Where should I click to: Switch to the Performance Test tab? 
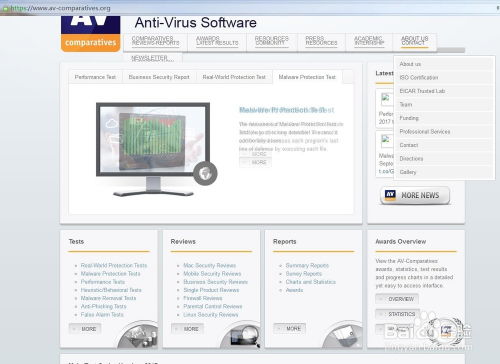point(95,77)
